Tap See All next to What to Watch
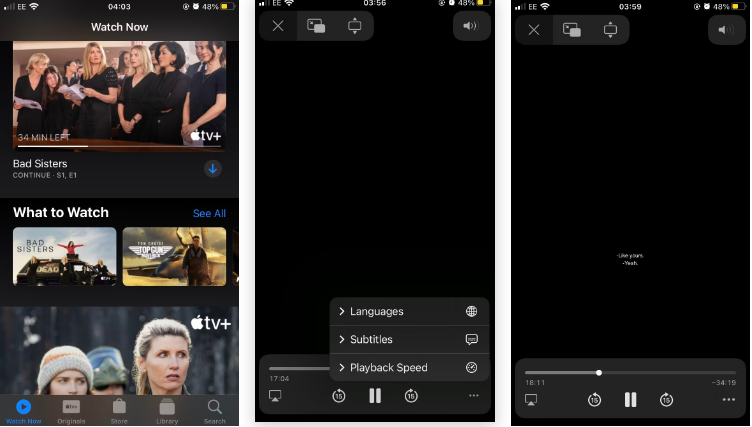The image size is (752, 427). pyautogui.click(x=209, y=213)
